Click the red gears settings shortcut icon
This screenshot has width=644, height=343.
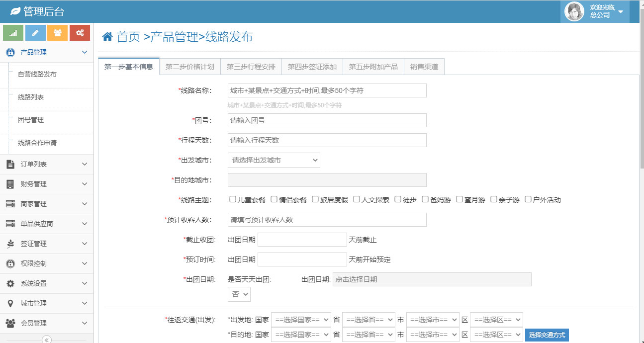80,33
